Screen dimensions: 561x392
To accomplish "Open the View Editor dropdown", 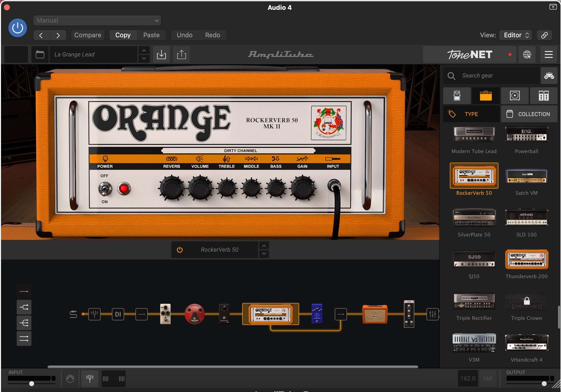I will (x=516, y=35).
